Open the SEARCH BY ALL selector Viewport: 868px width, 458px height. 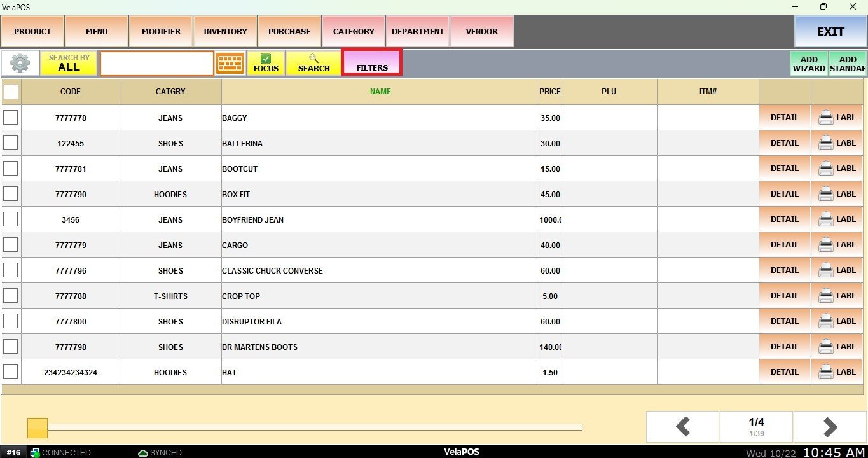click(x=69, y=63)
